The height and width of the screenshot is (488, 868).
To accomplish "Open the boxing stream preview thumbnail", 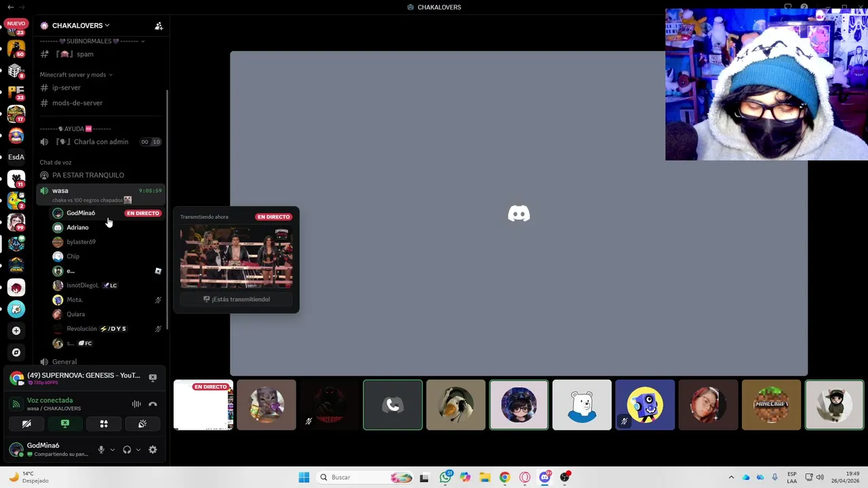I will [x=236, y=257].
